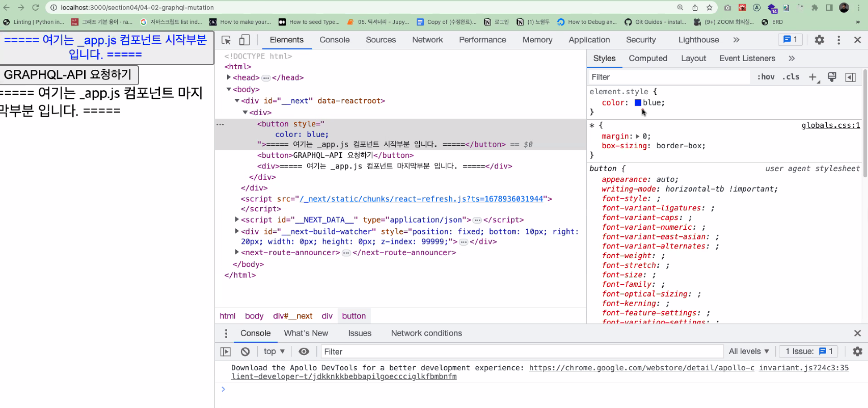Viewport: 868px width, 408px height.
Task: Open the console settings gear
Action: (x=857, y=351)
